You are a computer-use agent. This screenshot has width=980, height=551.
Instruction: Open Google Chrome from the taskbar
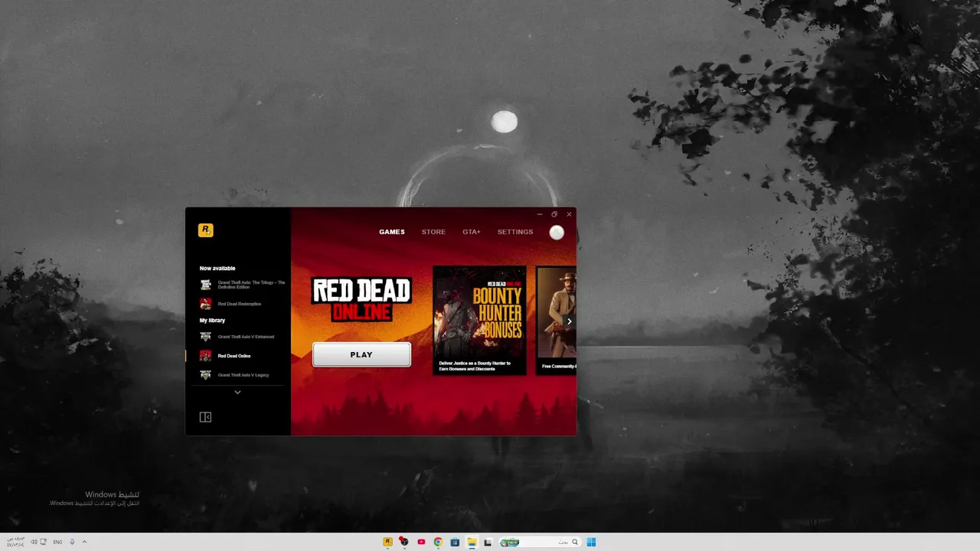[x=438, y=542]
